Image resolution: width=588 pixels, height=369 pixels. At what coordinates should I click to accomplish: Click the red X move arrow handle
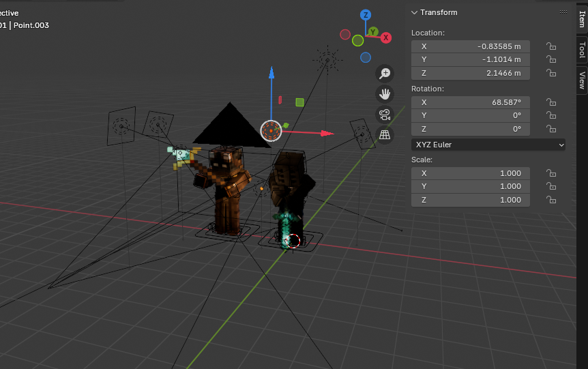tap(327, 133)
